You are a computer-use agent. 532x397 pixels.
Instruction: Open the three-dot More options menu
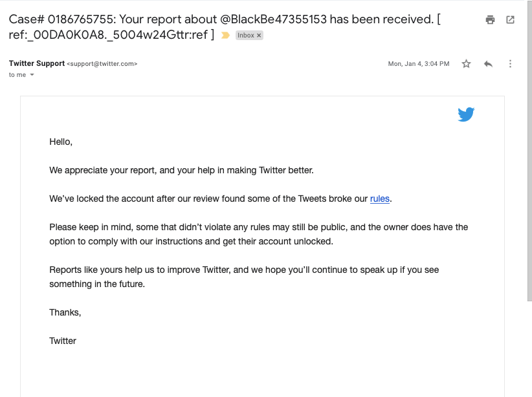tap(511, 64)
